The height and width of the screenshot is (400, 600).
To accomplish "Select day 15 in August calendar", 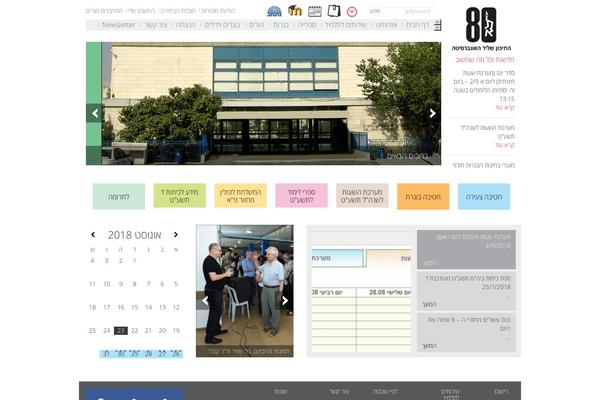I will point(134,307).
